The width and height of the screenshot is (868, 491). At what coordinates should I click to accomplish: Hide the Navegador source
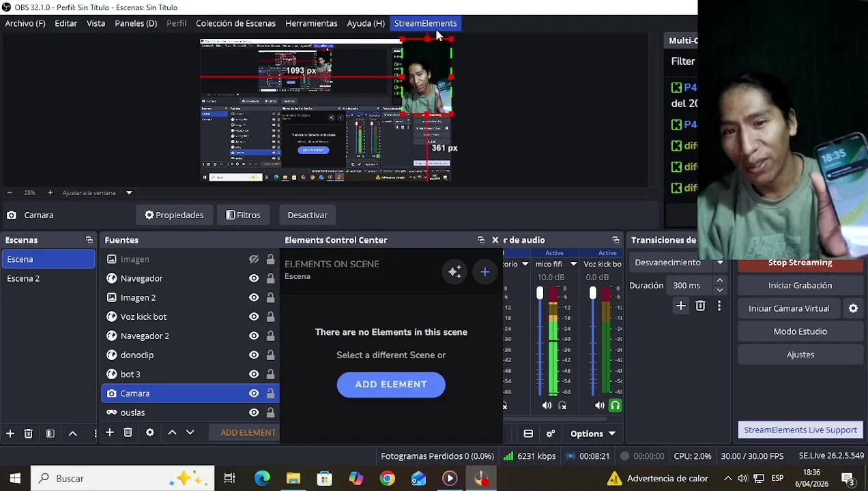254,278
